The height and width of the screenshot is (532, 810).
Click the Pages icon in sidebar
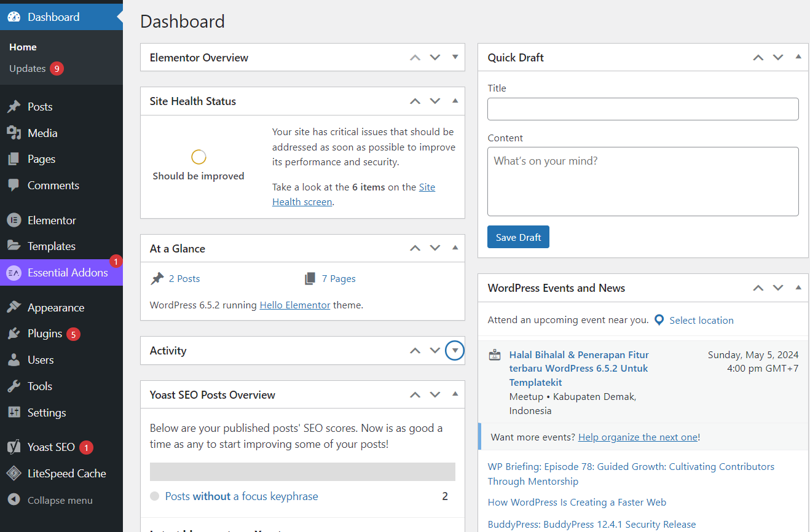click(14, 159)
